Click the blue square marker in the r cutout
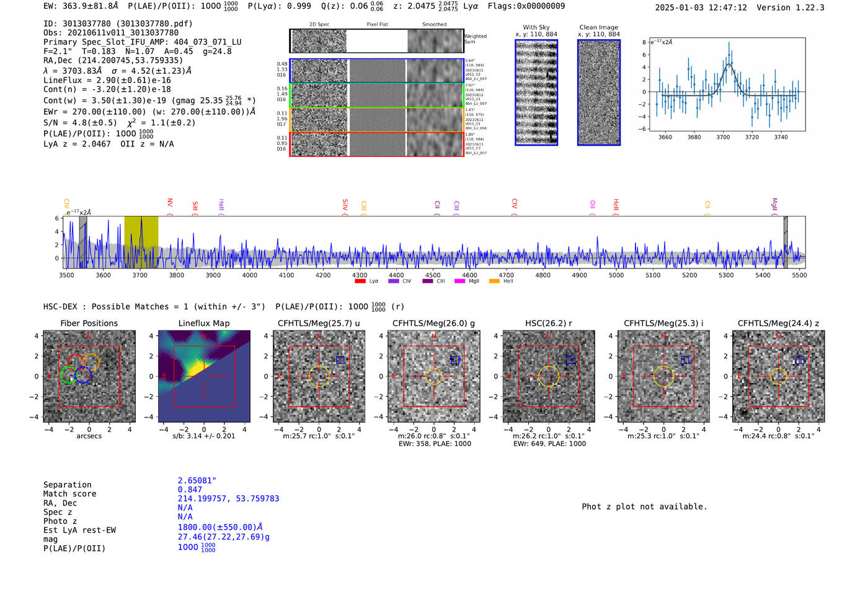The width and height of the screenshot is (868, 591). point(570,360)
